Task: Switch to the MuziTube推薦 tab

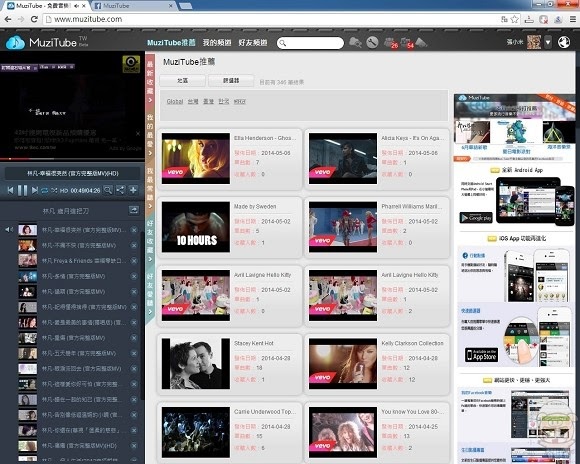Action: (x=171, y=43)
